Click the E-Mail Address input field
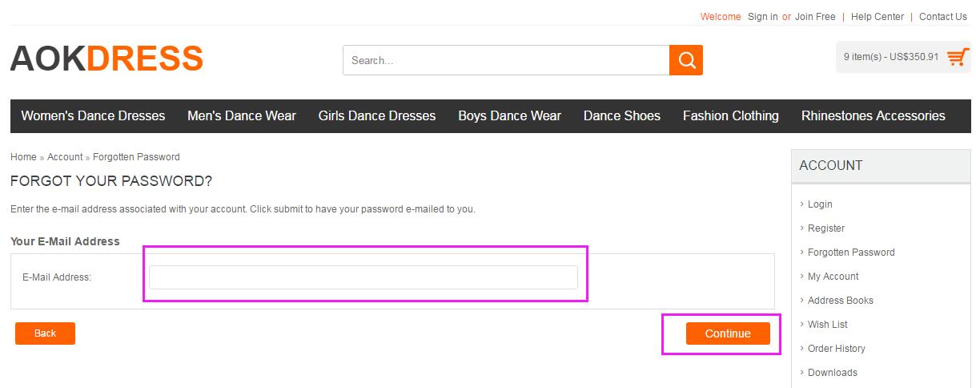Viewport: 980px width, 388px height. (x=363, y=277)
